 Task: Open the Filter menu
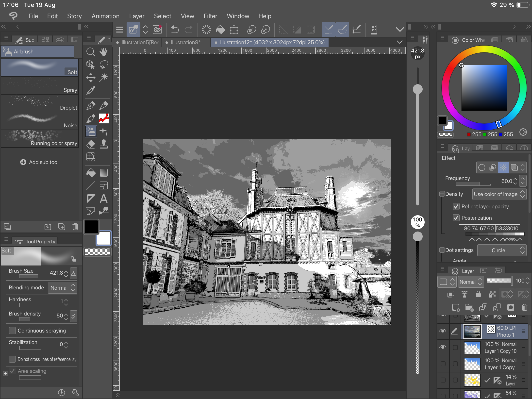(x=210, y=16)
